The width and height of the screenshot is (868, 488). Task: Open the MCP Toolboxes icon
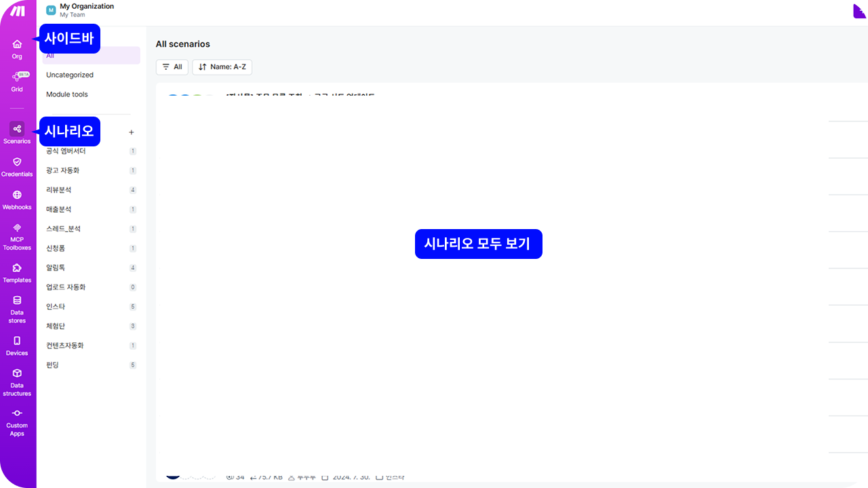point(17,228)
